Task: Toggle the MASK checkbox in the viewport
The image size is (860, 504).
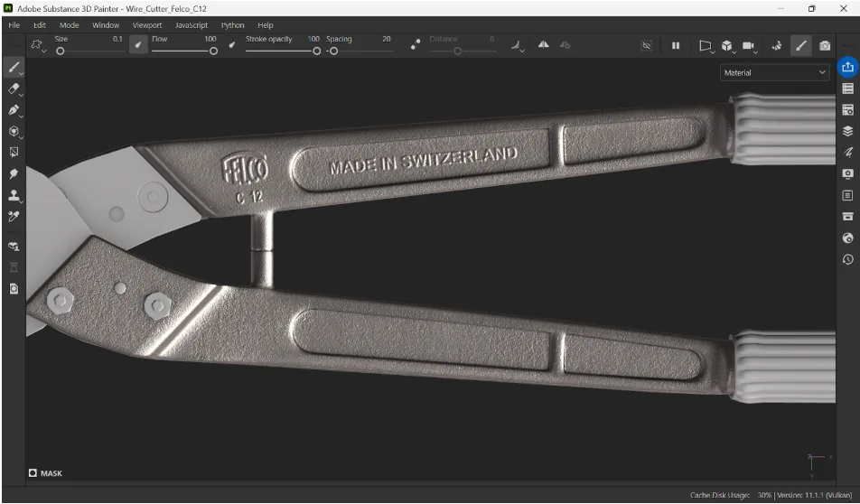Action: [33, 472]
